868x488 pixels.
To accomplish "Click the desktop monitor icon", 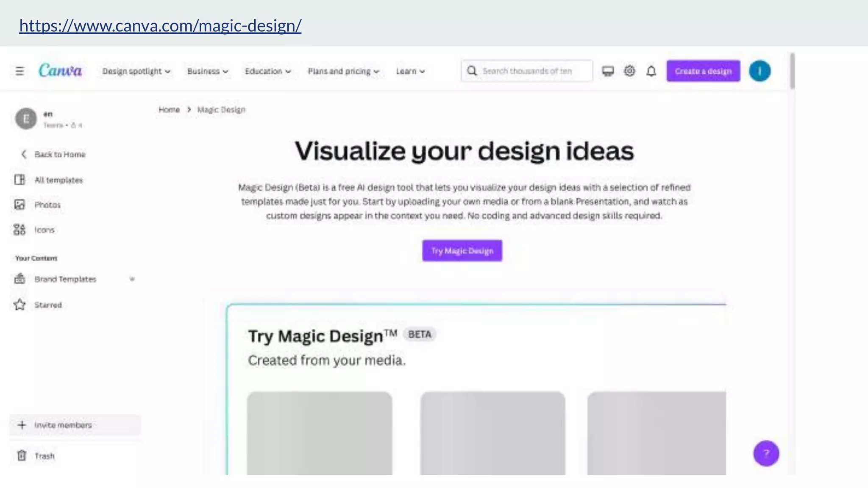I will 608,71.
